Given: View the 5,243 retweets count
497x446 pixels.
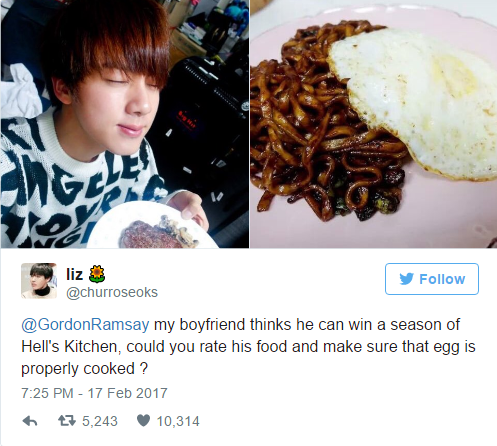Looking at the screenshot, I should pyautogui.click(x=100, y=421).
